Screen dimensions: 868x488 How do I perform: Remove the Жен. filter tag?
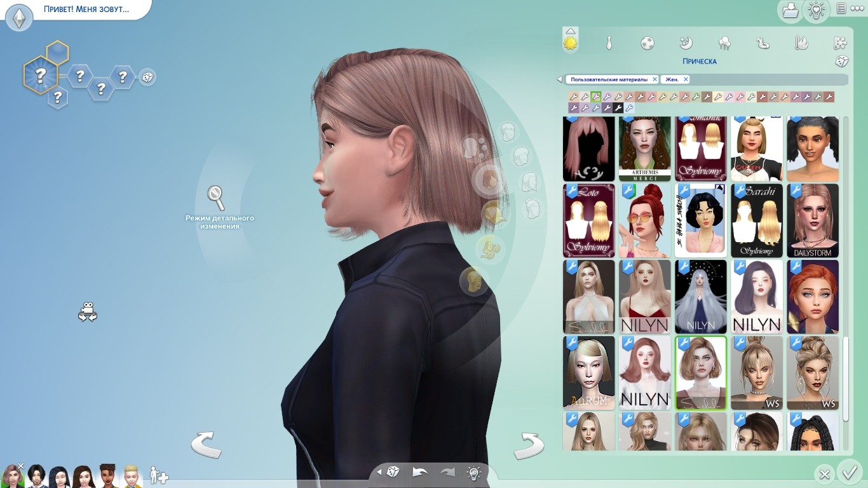pos(686,79)
